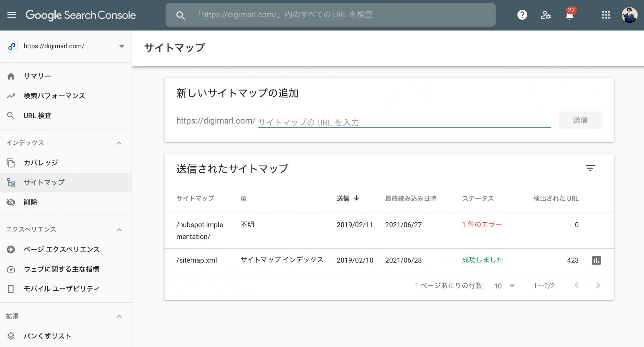Select サイトマップ in sidebar
This screenshot has height=347, width=644.
pyautogui.click(x=66, y=183)
